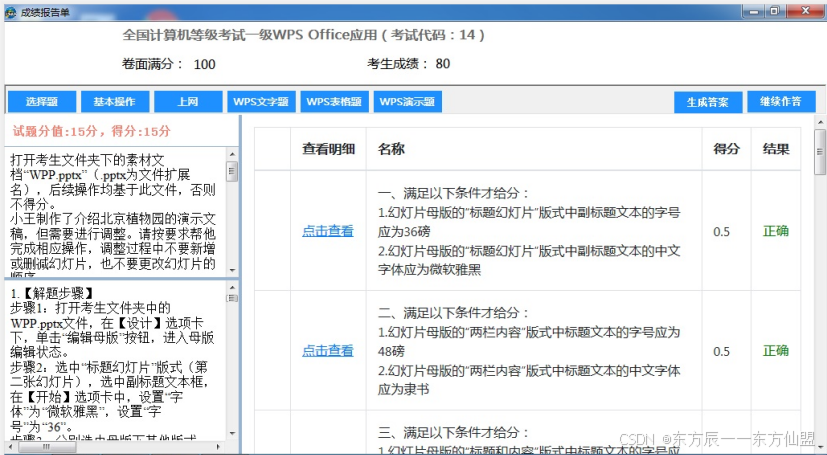
Task: Select the WPS文字题 tab
Action: tap(261, 102)
